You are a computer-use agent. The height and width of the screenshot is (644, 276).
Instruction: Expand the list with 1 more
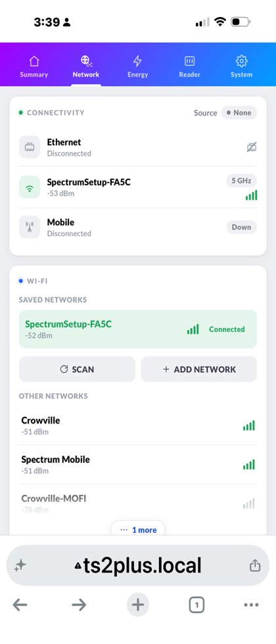pos(138,529)
